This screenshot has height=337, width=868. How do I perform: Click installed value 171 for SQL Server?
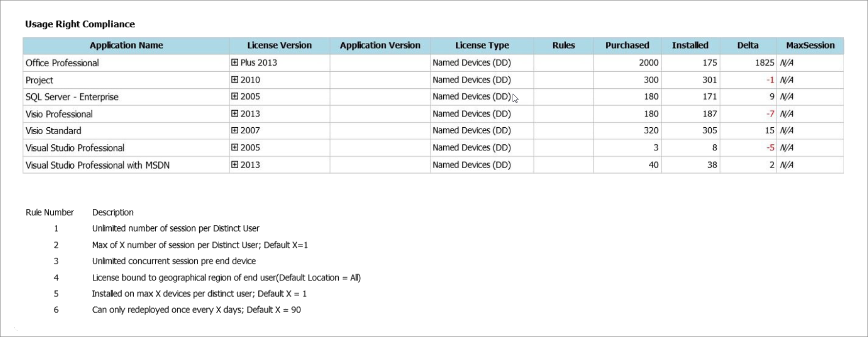(709, 97)
